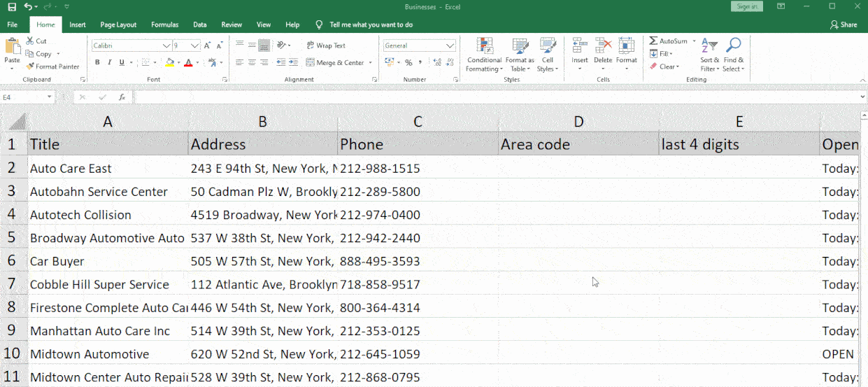The width and height of the screenshot is (868, 387).
Task: Switch to the Review tab
Action: 232,24
